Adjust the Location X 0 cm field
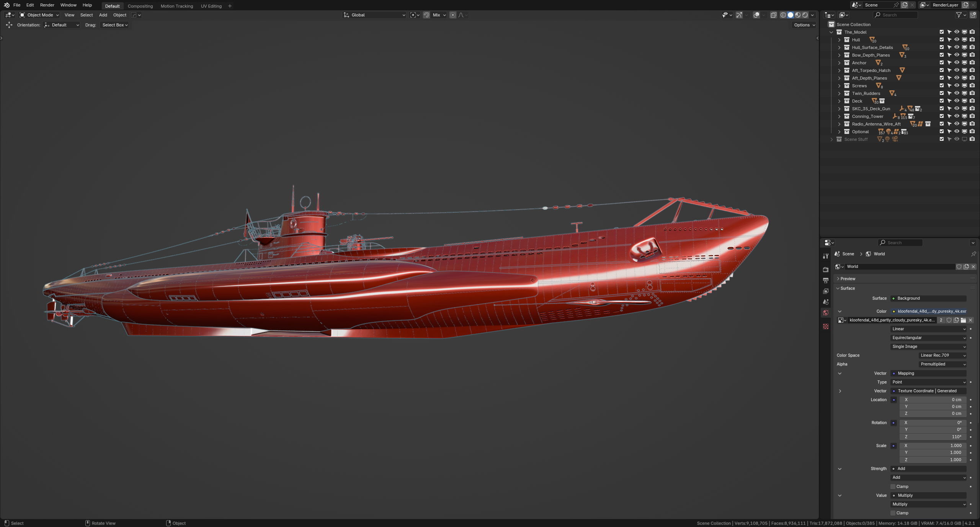This screenshot has width=980, height=527. pyautogui.click(x=933, y=400)
